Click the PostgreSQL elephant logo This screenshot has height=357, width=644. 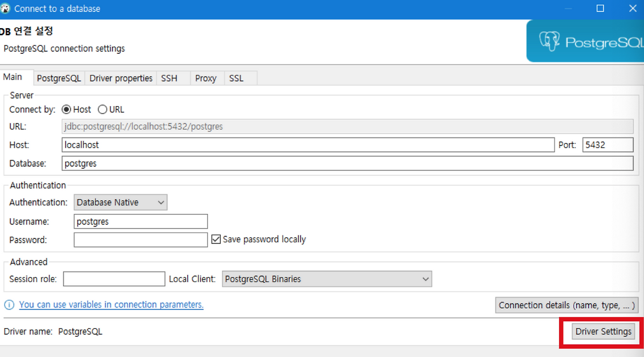pos(549,41)
